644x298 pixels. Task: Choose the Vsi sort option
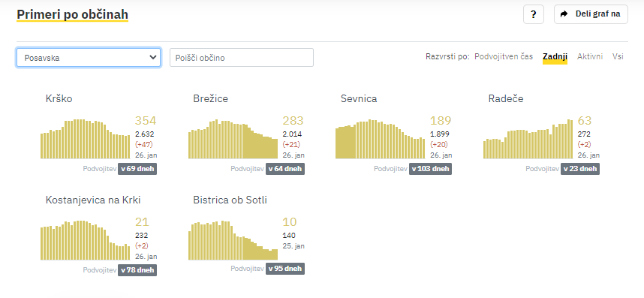[618, 56]
